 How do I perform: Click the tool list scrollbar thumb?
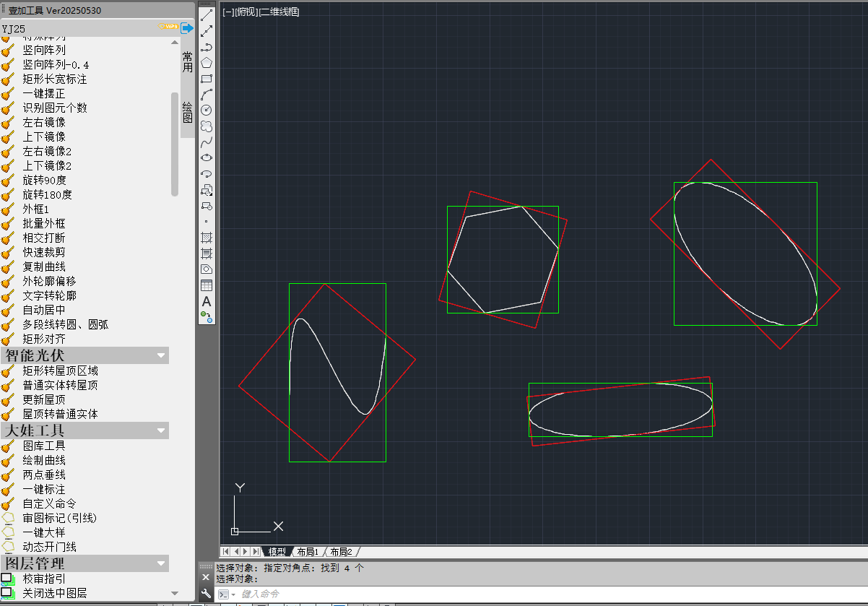pyautogui.click(x=175, y=144)
